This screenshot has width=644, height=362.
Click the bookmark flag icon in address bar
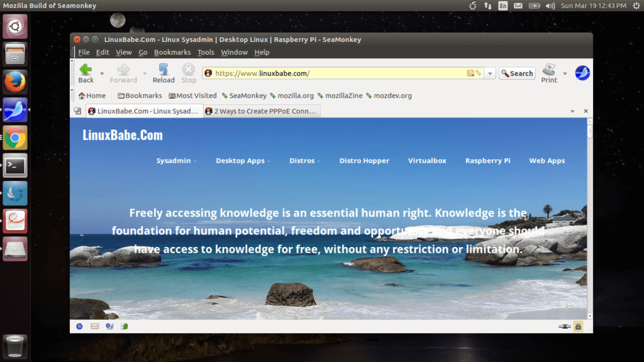click(479, 73)
